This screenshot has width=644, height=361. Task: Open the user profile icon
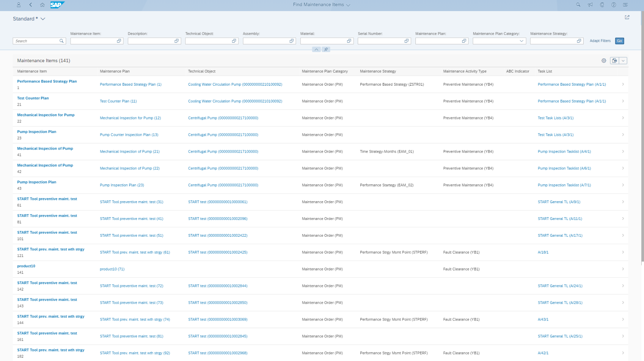pyautogui.click(x=19, y=5)
